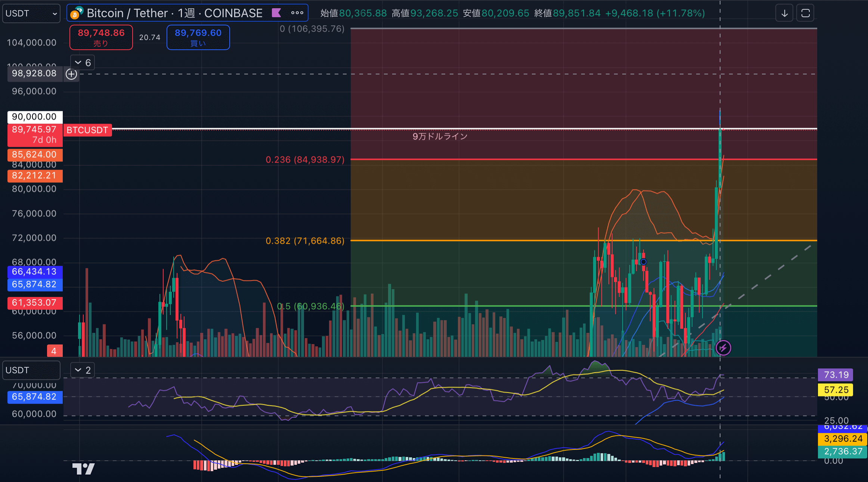The height and width of the screenshot is (482, 868).
Task: Click the orange 85,624.00 price label
Action: tap(35, 155)
